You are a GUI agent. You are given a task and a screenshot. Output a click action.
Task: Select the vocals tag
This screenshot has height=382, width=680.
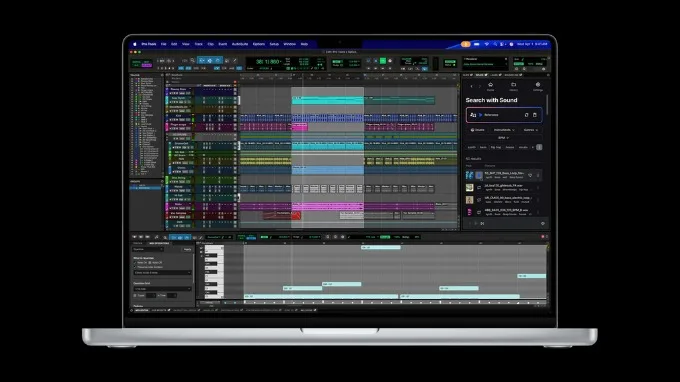pyautogui.click(x=523, y=147)
